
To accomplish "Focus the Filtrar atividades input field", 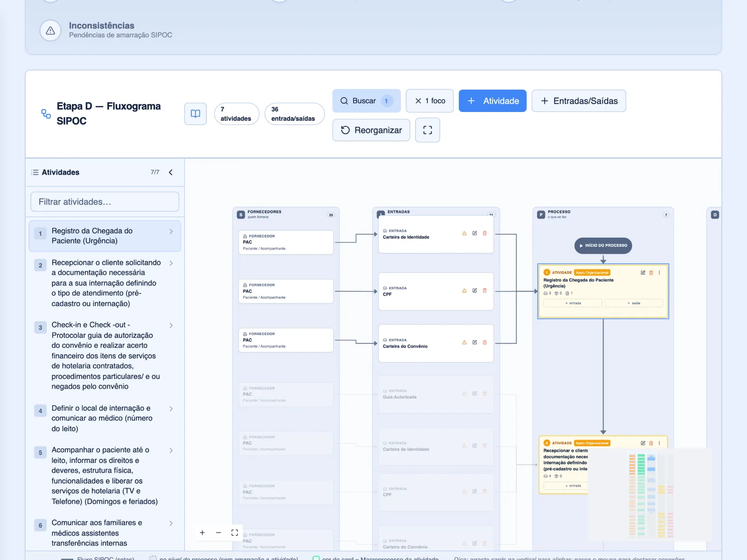I will tap(105, 202).
